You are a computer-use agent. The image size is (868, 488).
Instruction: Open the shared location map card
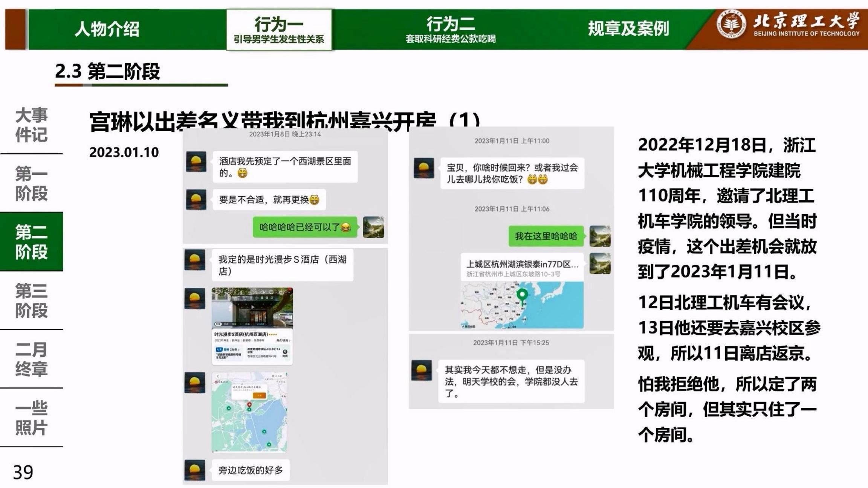coord(522,290)
